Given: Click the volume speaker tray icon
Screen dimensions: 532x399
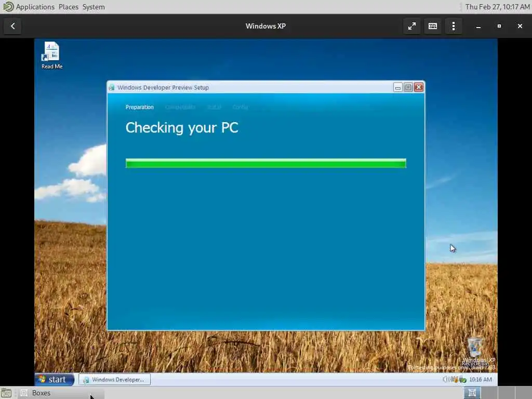Looking at the screenshot, I should [446, 379].
